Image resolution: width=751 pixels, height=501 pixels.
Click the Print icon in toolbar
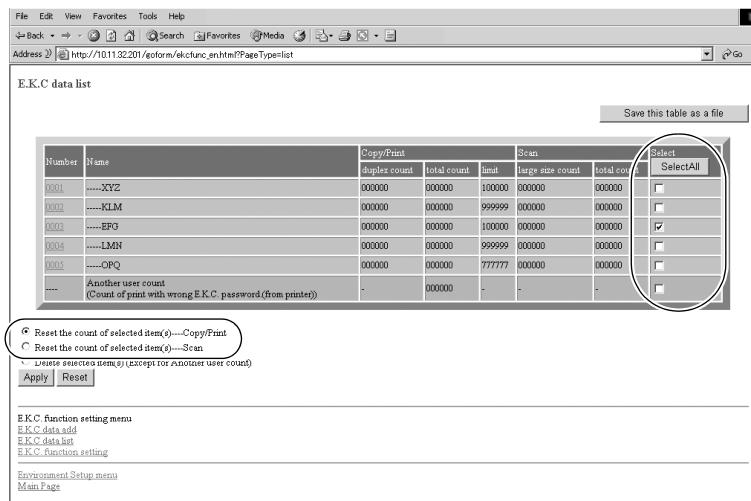tap(344, 35)
